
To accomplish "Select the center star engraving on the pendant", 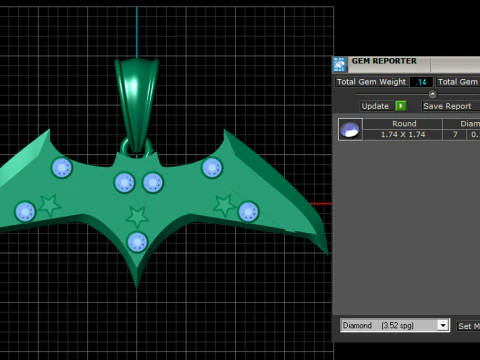I will [x=137, y=217].
